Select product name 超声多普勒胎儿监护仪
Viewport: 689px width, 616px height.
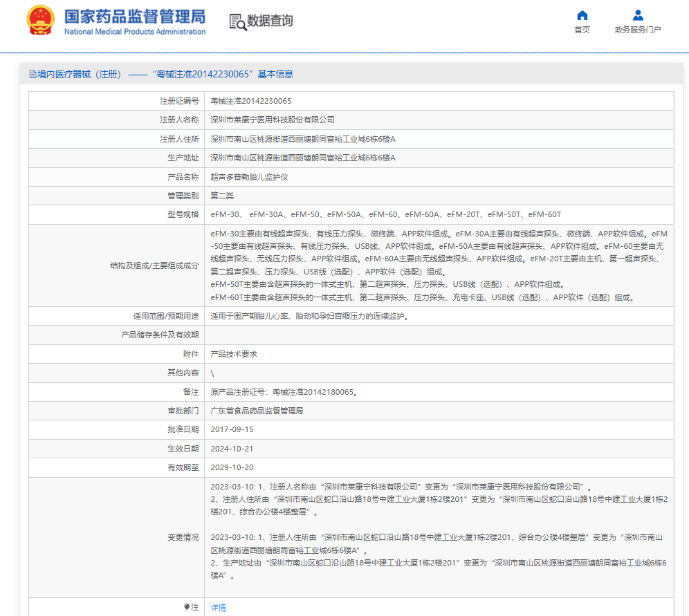click(249, 177)
